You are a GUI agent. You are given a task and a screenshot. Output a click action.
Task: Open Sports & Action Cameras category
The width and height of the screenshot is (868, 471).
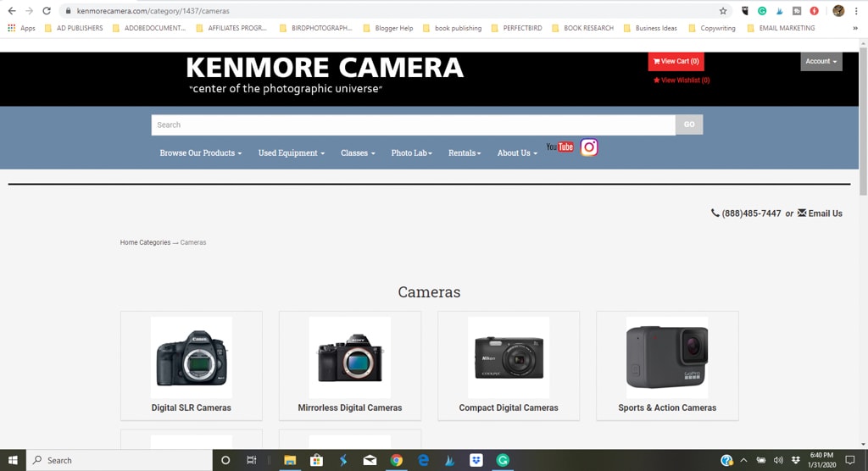667,408
